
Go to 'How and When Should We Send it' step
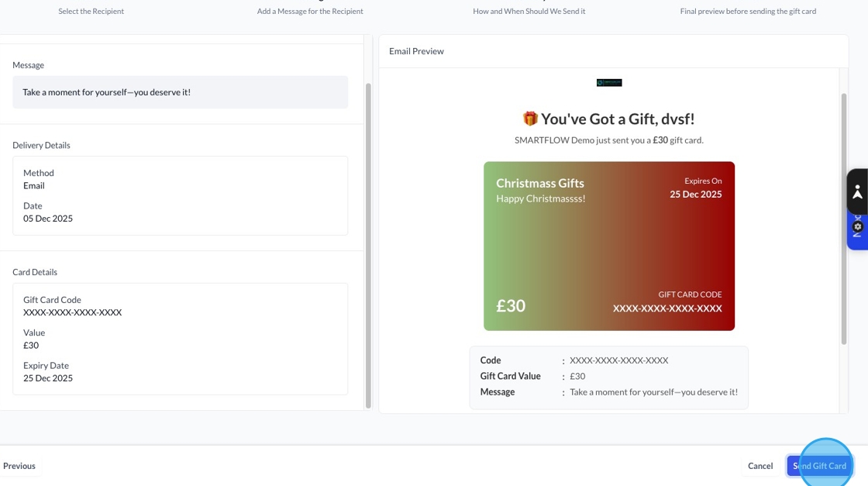pos(529,11)
